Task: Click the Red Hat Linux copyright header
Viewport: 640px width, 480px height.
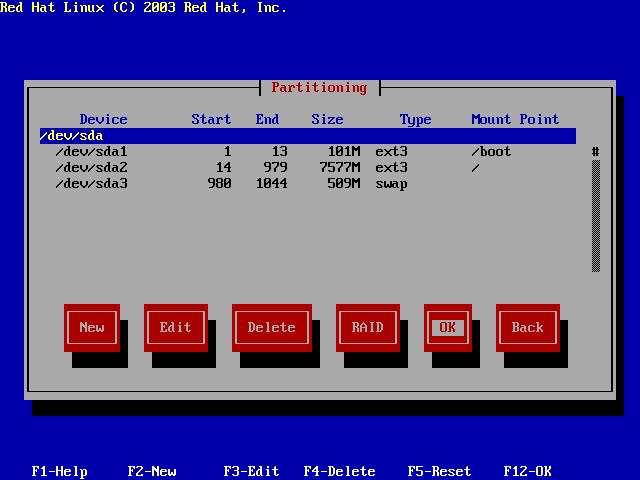Action: (143, 7)
